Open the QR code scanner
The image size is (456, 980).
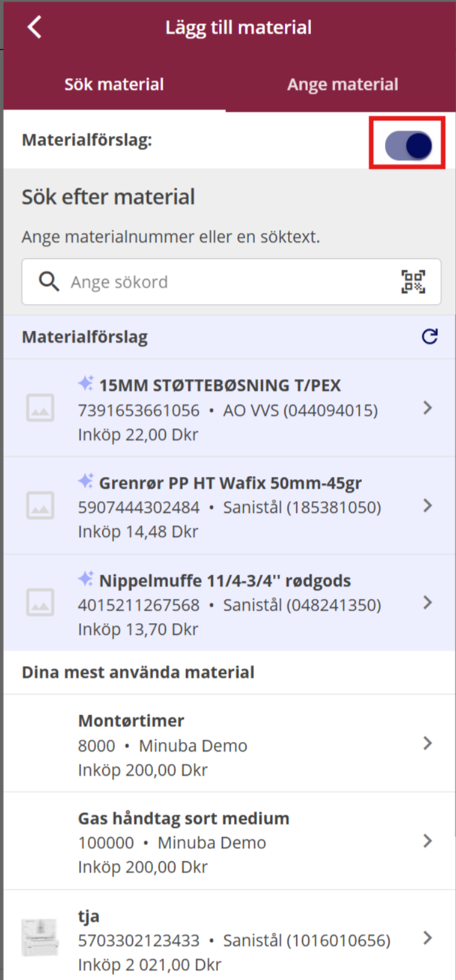(x=413, y=282)
